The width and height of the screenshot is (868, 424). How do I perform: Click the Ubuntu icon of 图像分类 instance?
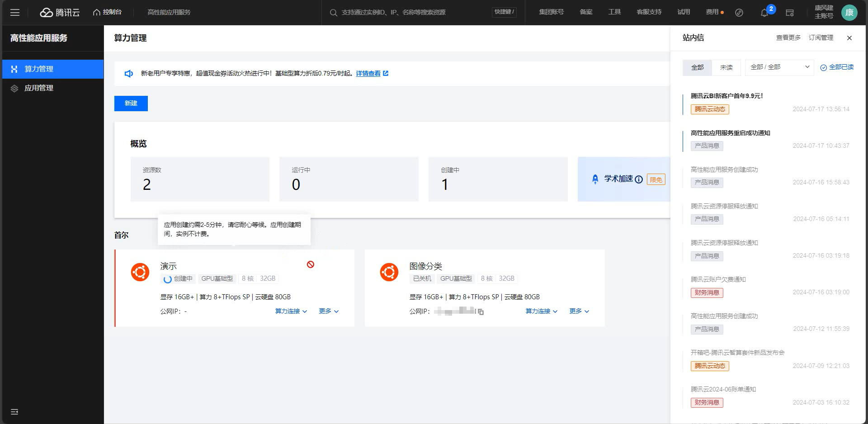389,272
